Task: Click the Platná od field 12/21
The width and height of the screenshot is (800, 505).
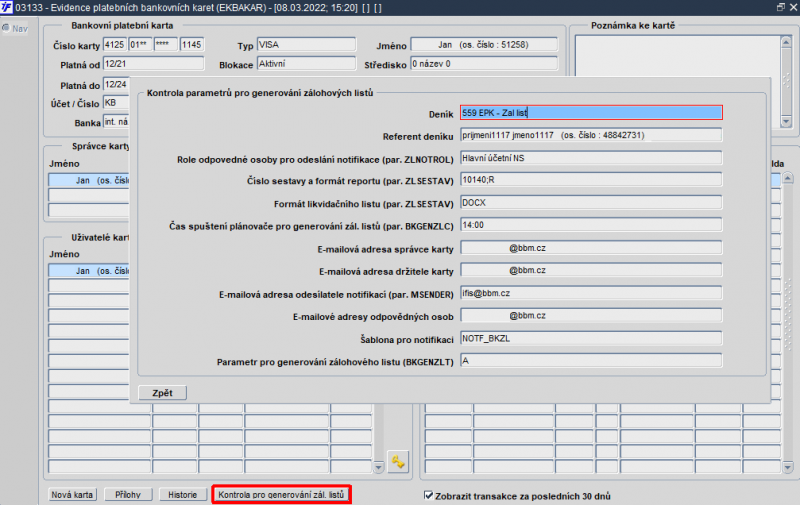Action: pyautogui.click(x=154, y=64)
